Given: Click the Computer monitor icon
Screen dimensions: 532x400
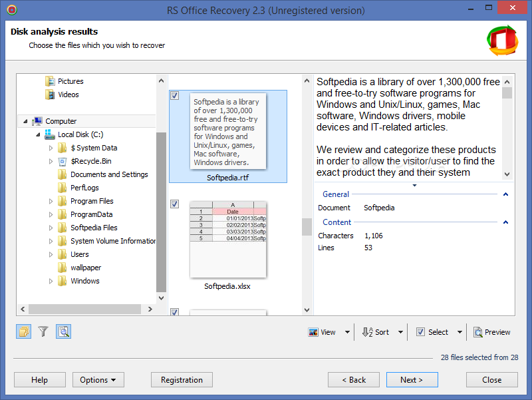Looking at the screenshot, I should (x=37, y=121).
